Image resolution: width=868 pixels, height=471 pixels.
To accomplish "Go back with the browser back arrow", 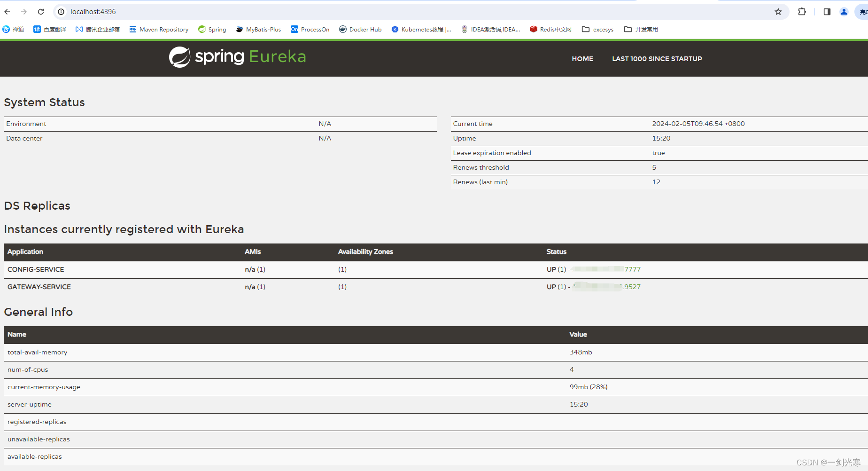I will [7, 12].
